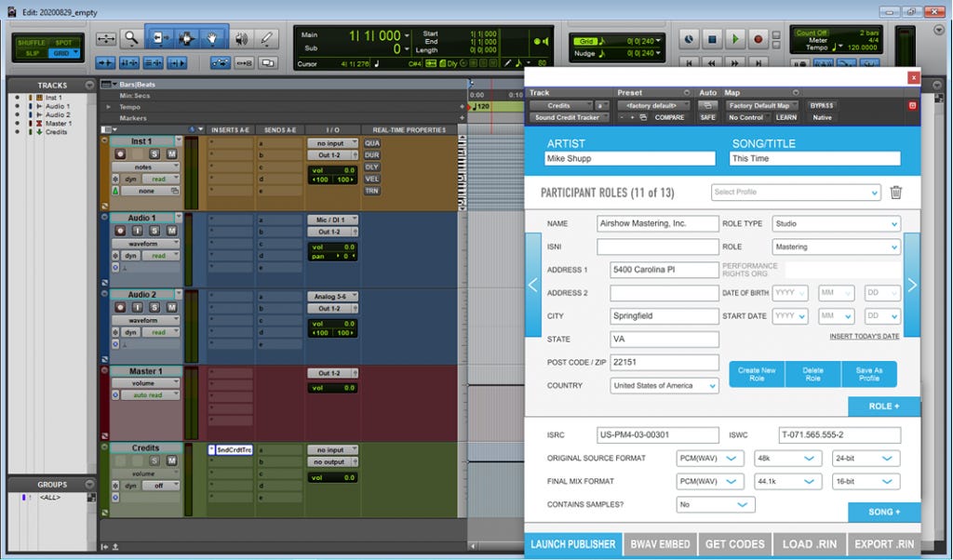This screenshot has height=560, width=953.
Task: Click the ISRC input field
Action: pyautogui.click(x=658, y=434)
